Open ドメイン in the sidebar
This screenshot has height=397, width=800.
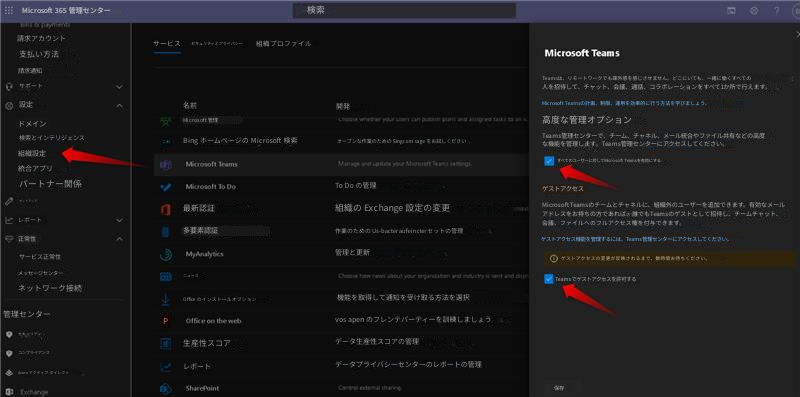pos(32,123)
